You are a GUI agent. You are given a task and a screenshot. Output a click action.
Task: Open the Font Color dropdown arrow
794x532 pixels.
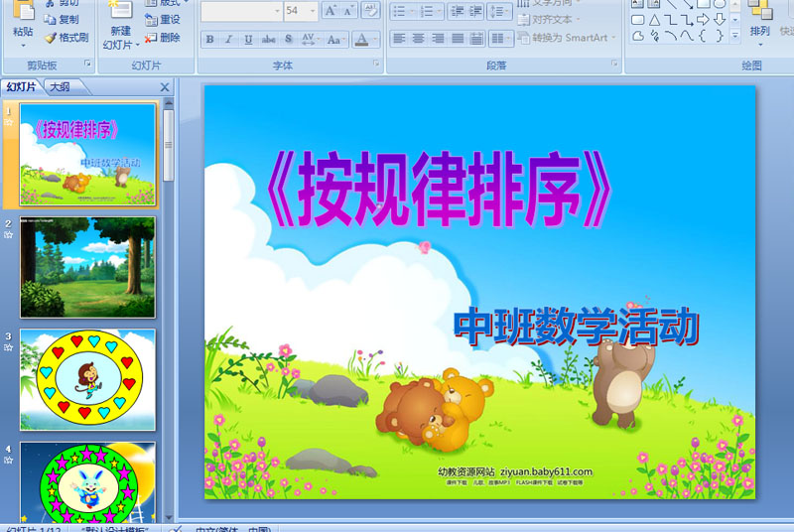(375, 40)
